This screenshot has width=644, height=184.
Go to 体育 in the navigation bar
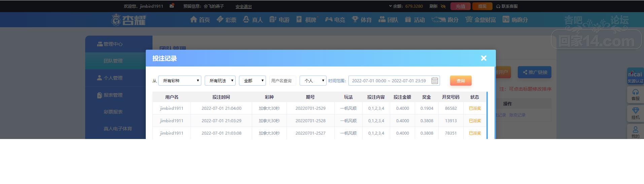pos(362,20)
